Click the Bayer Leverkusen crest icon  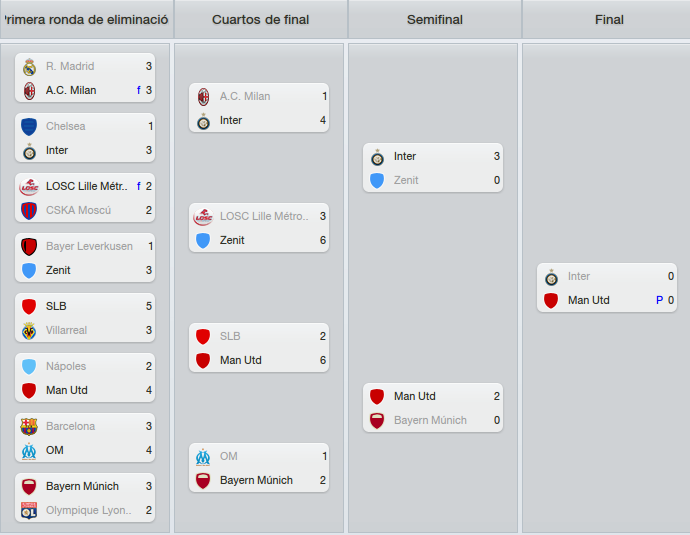click(x=29, y=247)
